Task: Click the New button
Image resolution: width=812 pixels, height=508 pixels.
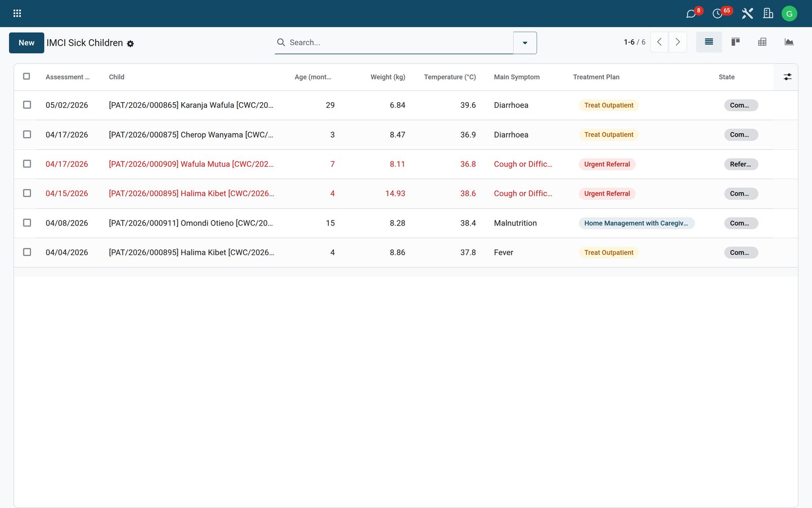Action: pyautogui.click(x=26, y=43)
